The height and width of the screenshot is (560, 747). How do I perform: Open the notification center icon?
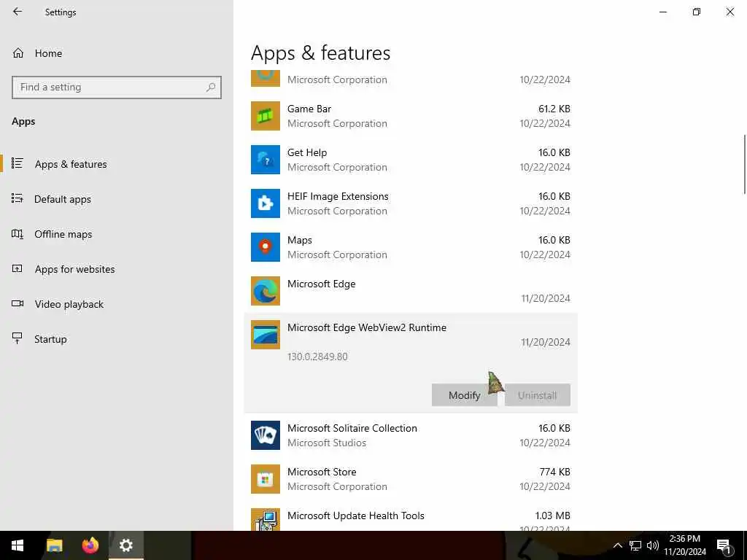click(724, 545)
